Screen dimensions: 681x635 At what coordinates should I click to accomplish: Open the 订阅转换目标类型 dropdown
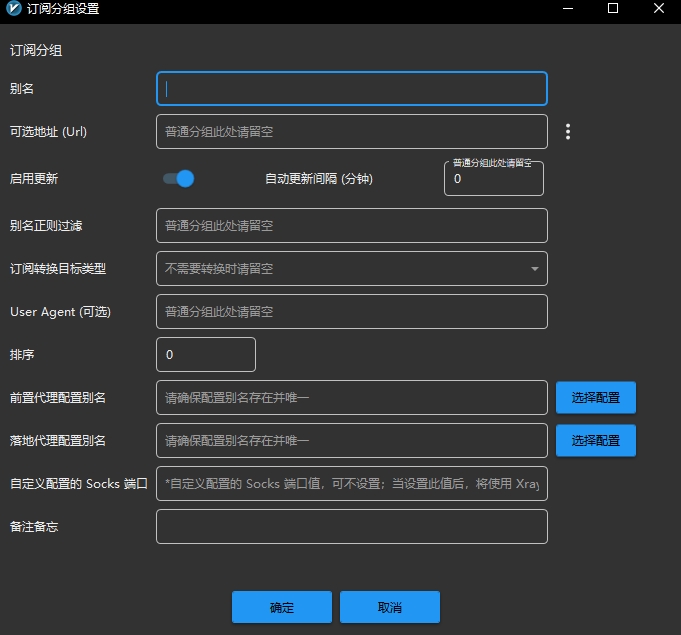[x=352, y=268]
